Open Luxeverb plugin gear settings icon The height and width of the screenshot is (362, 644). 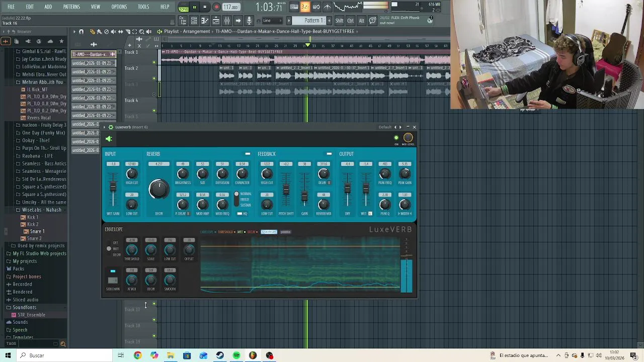tap(111, 127)
